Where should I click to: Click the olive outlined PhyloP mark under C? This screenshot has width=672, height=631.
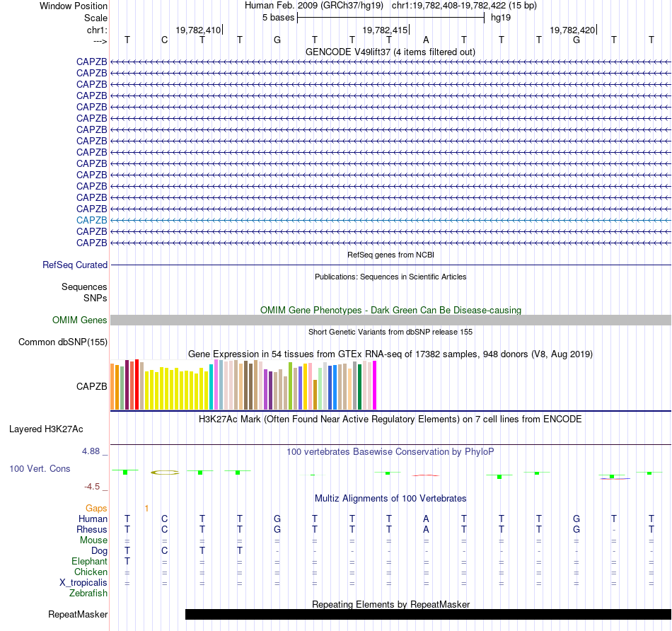coord(165,473)
